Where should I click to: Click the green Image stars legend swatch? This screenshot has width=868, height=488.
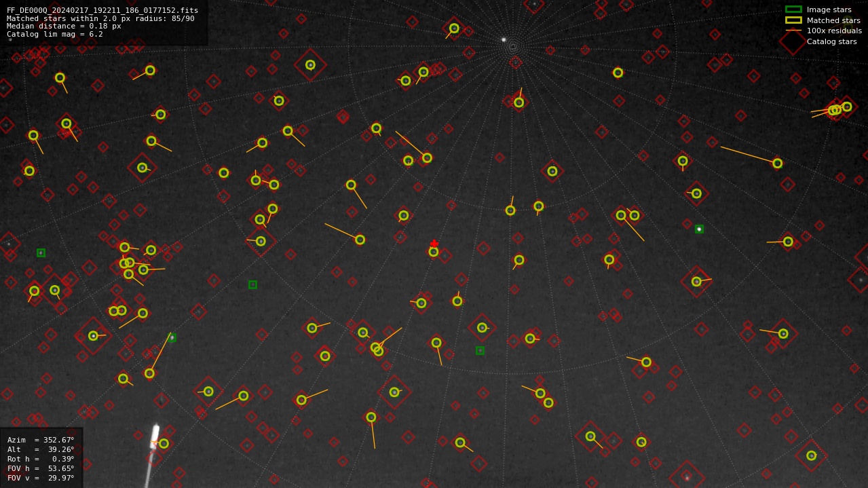[793, 10]
